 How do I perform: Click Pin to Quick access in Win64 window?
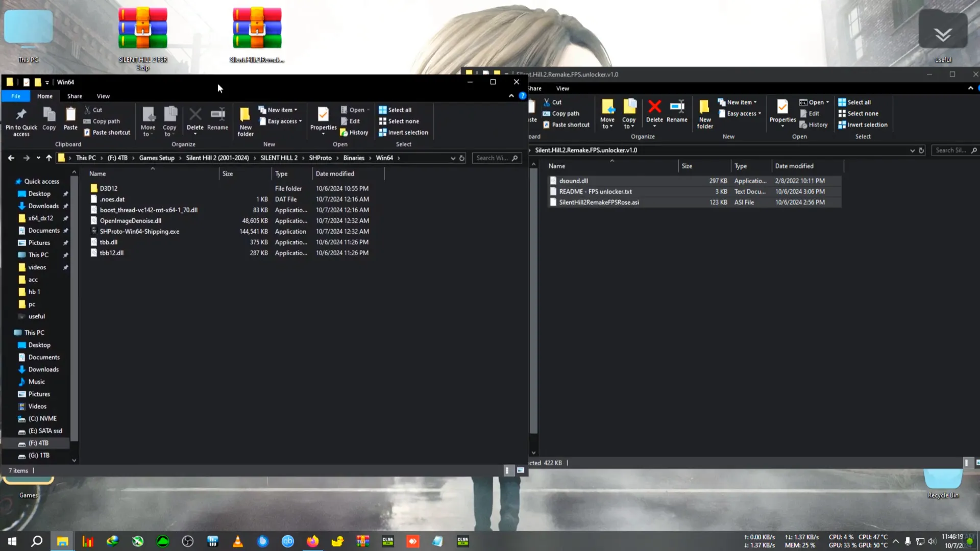click(21, 121)
